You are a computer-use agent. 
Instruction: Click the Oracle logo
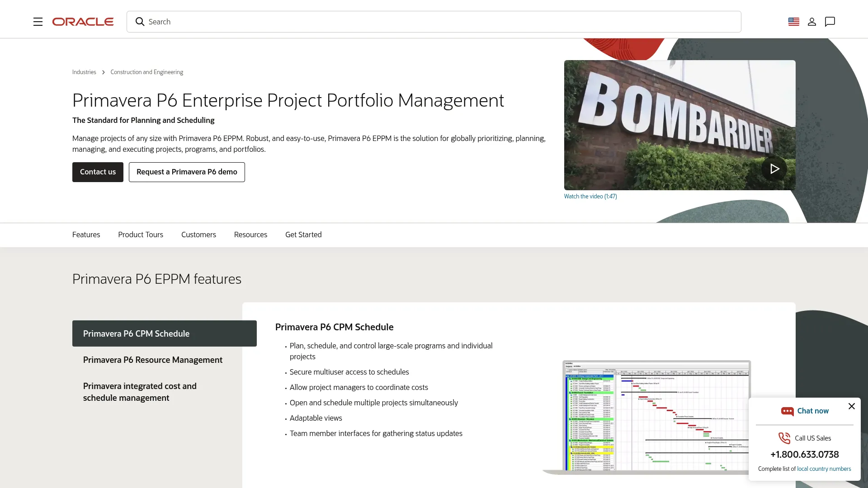[83, 22]
